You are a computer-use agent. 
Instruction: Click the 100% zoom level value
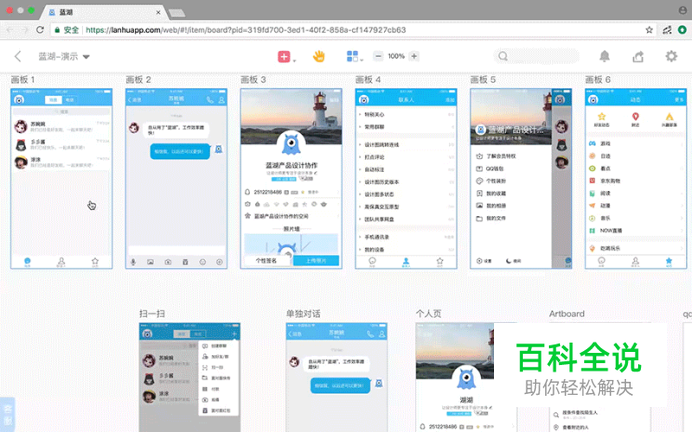click(396, 56)
